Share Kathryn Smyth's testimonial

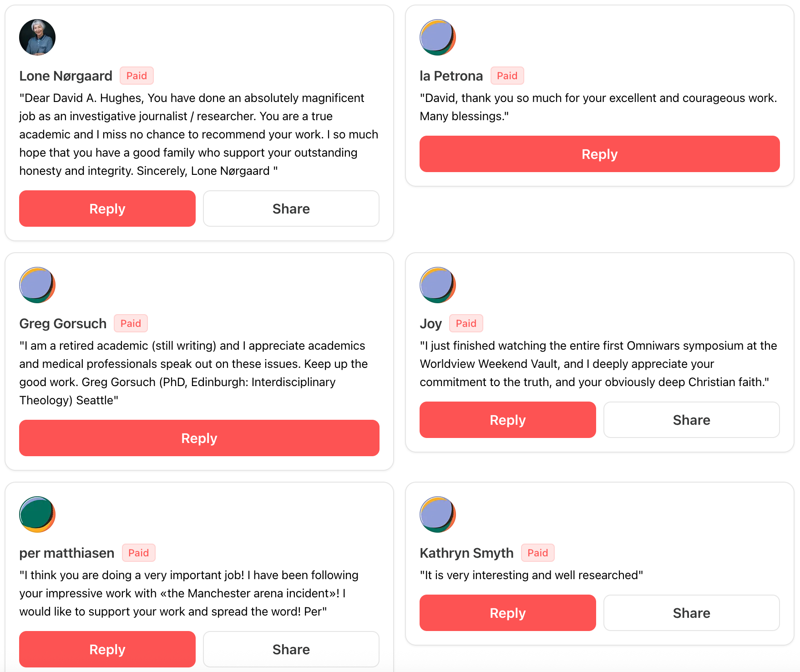[x=691, y=613]
